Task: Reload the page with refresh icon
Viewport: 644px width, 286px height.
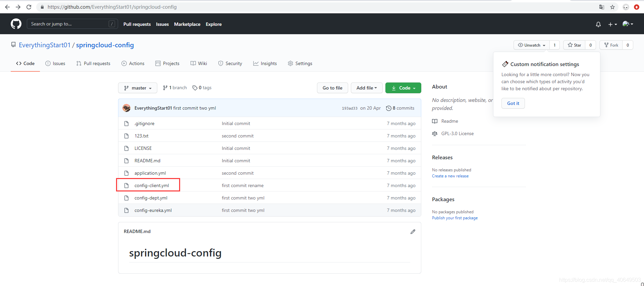Action: coord(29,7)
